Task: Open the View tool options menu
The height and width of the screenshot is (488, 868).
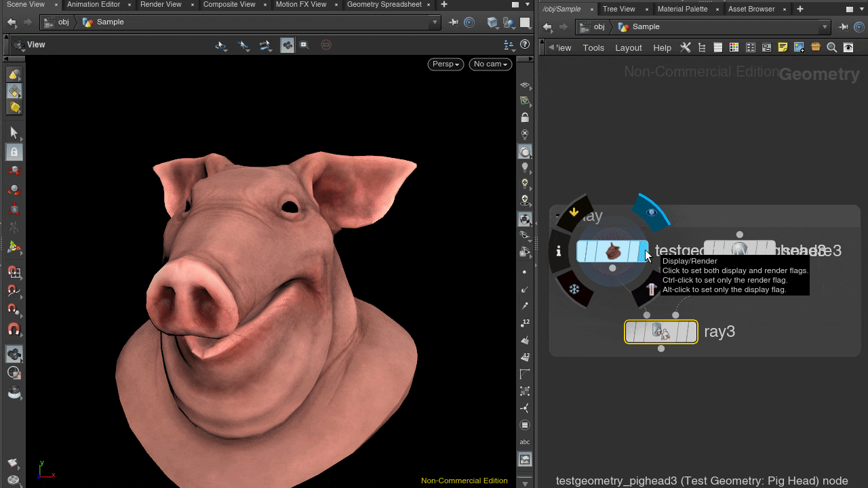Action: [19, 45]
